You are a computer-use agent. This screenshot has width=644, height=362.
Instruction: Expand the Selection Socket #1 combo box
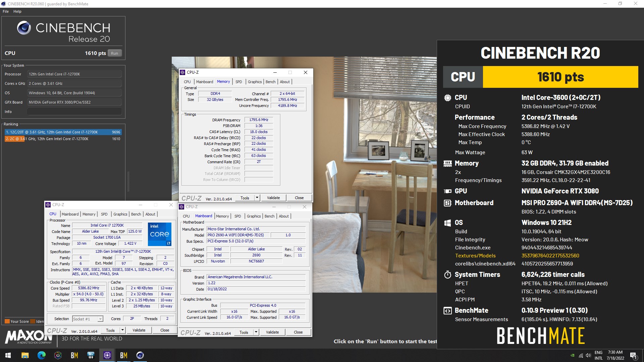88,319
